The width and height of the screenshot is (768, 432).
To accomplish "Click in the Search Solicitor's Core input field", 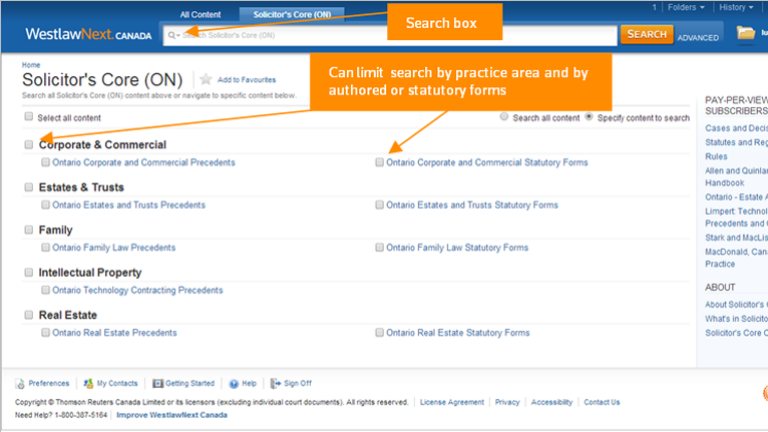I will (x=389, y=35).
